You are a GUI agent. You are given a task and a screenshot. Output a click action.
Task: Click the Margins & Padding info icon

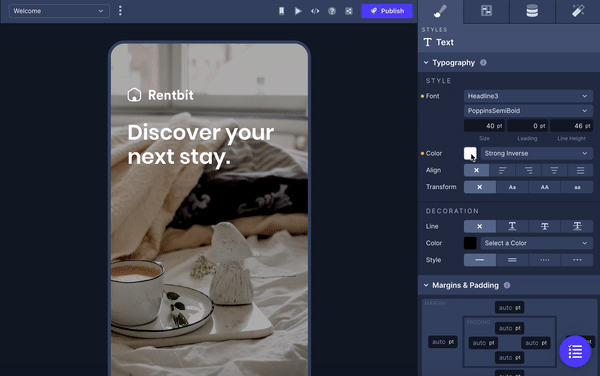tap(507, 285)
